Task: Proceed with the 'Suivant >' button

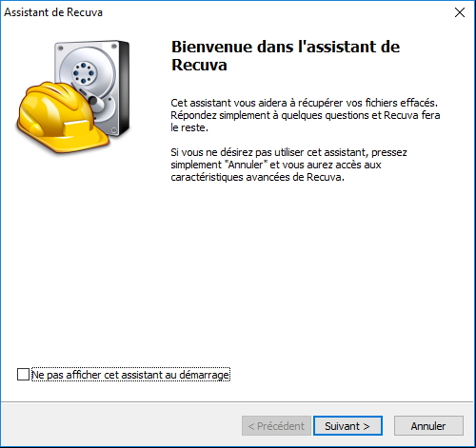Action: (x=347, y=426)
